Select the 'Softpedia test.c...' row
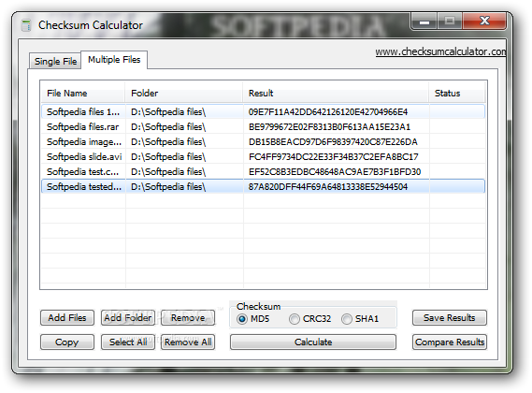Screen dimensions: 532x393 (x=263, y=171)
